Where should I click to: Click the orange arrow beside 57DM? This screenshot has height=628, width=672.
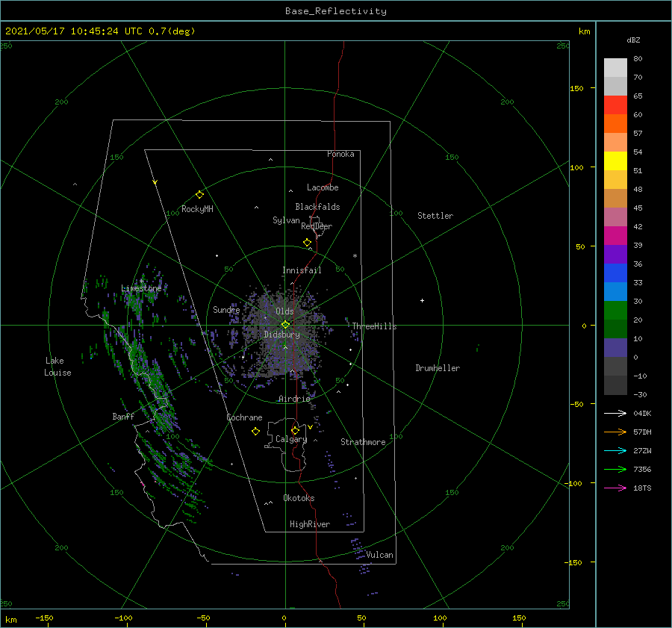(x=615, y=432)
